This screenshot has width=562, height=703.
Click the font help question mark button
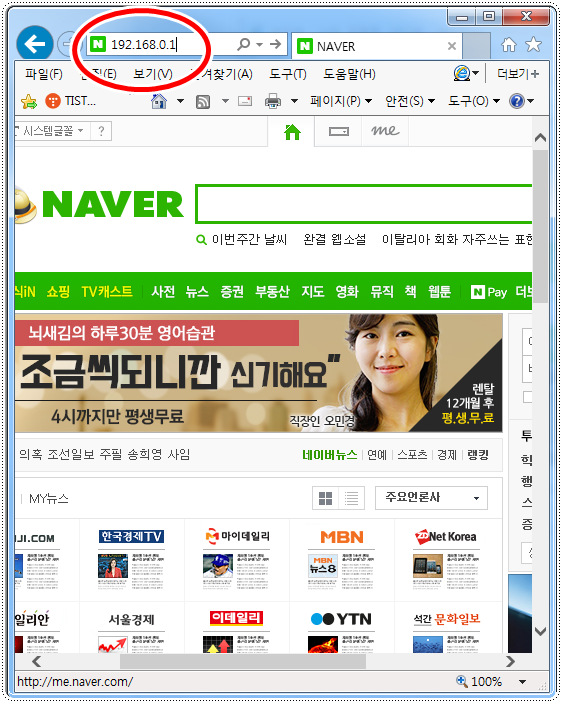coord(101,131)
